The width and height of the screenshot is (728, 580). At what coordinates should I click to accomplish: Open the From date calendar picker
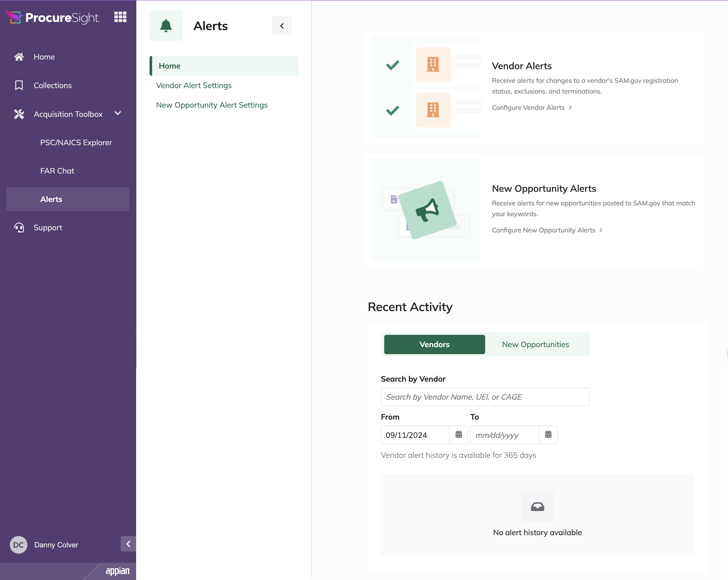(x=459, y=435)
